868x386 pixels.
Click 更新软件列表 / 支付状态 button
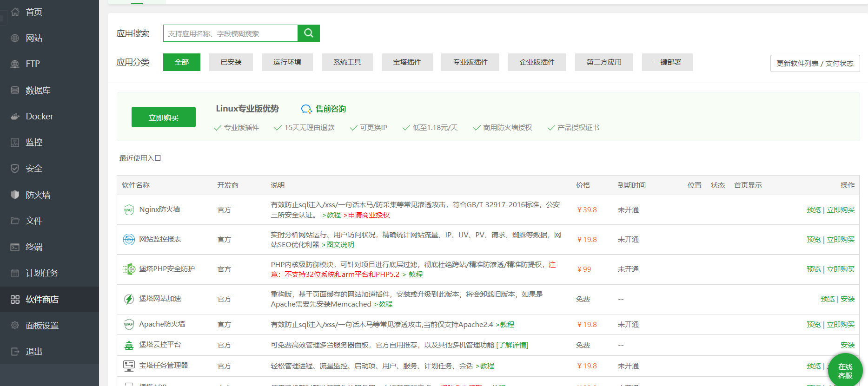(x=815, y=64)
